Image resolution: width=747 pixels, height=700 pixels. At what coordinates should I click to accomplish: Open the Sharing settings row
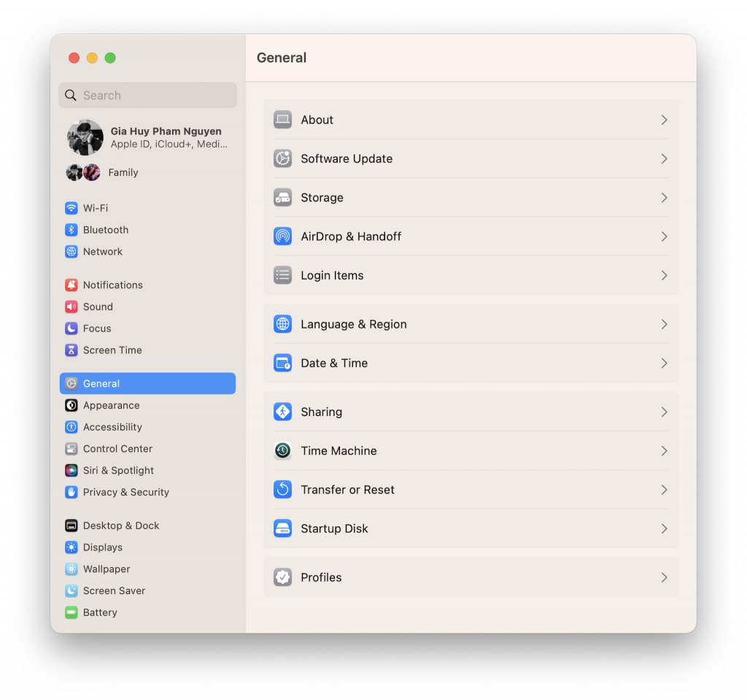pos(471,412)
